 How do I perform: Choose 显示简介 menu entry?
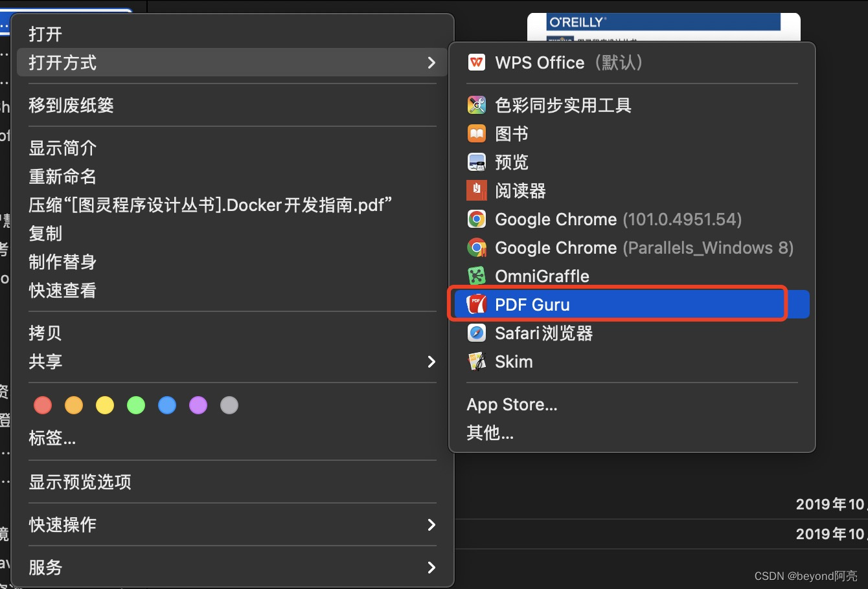pyautogui.click(x=232, y=148)
